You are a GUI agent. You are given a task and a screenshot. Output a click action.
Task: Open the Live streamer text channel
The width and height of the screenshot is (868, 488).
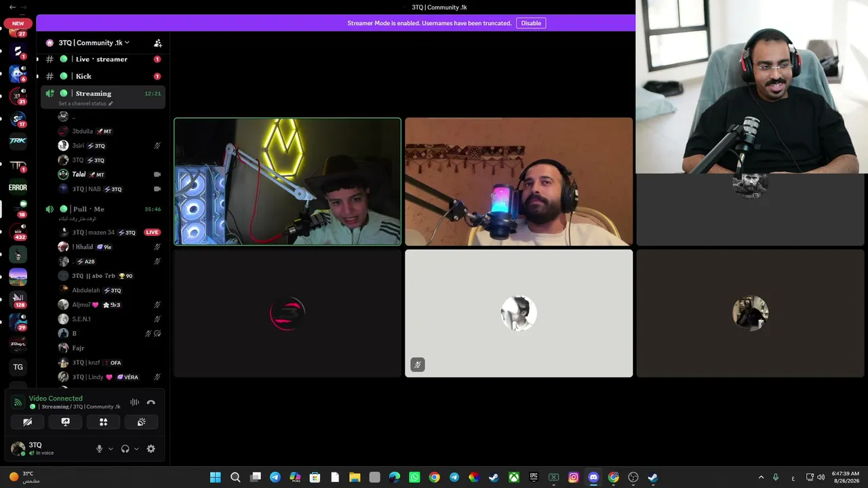click(102, 59)
